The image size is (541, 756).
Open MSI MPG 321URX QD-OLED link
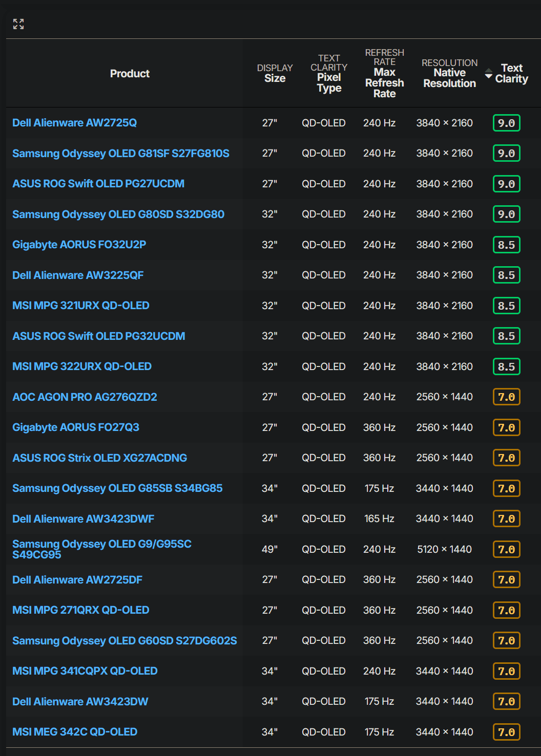pyautogui.click(x=81, y=306)
